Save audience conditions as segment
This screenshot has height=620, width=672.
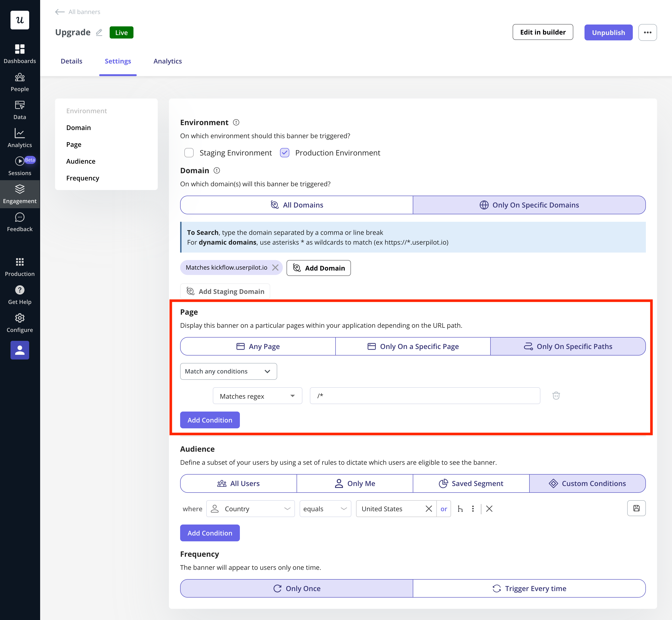636,508
